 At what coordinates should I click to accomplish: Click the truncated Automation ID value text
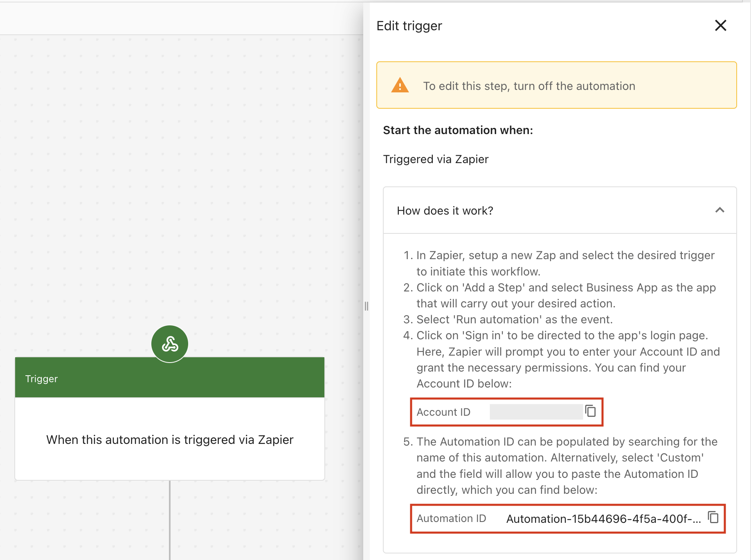pos(603,519)
